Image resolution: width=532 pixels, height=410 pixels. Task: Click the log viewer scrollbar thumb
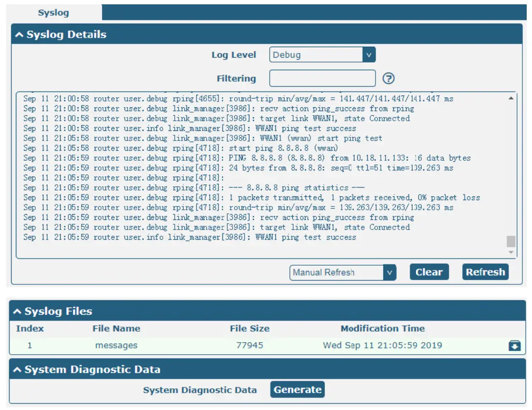point(510,241)
